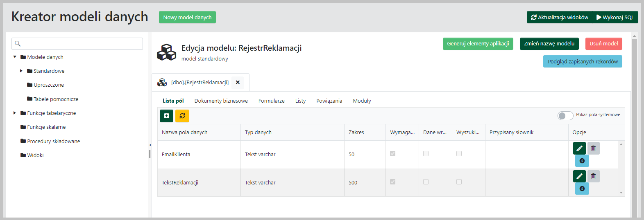Viewport: 644px width, 220px height.
Task: Toggle the Pokaż pola systemowe switch
Action: point(565,116)
